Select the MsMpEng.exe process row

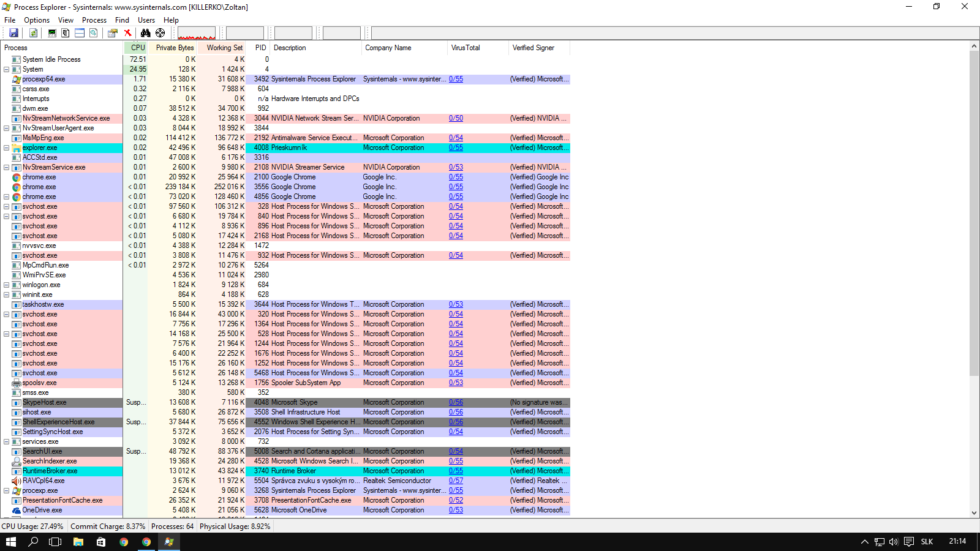click(285, 138)
